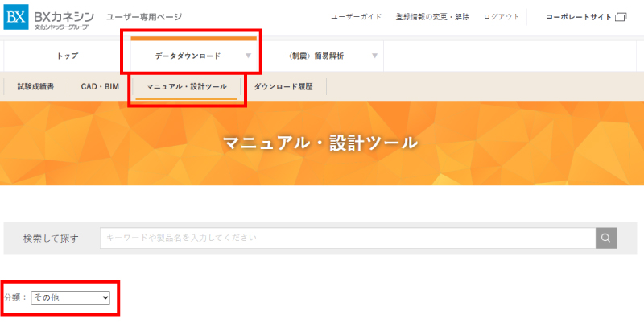Click the BX Kaneshin logo
The height and width of the screenshot is (332, 644).
(x=49, y=17)
